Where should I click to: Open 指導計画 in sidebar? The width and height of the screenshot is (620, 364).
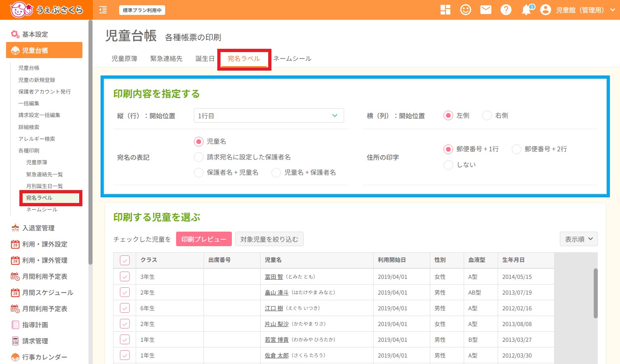[x=30, y=325]
